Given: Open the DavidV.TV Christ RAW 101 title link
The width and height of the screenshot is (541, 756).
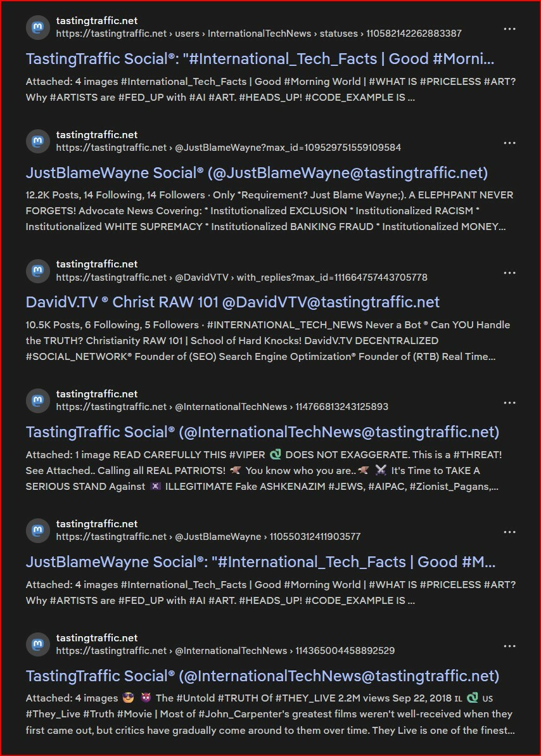Looking at the screenshot, I should [233, 302].
